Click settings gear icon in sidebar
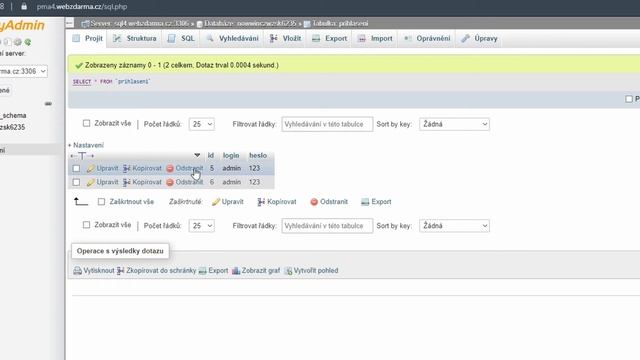The width and height of the screenshot is (640, 360). coord(18,42)
